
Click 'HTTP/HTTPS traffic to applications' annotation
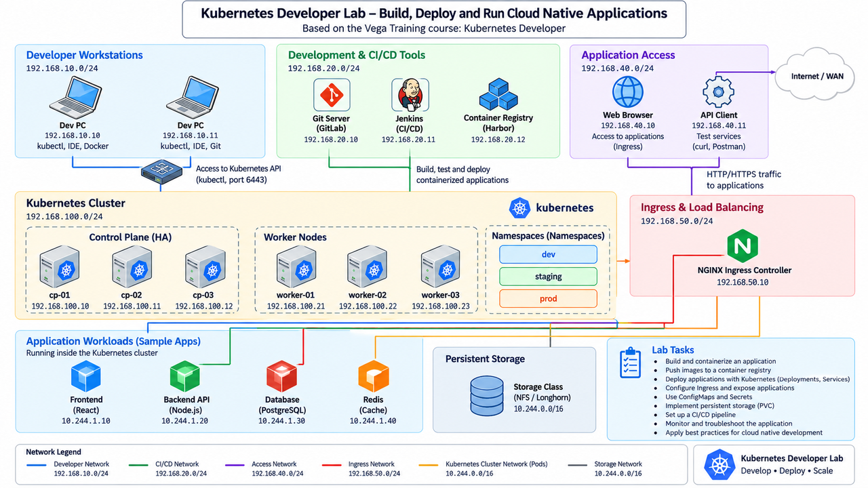744,180
